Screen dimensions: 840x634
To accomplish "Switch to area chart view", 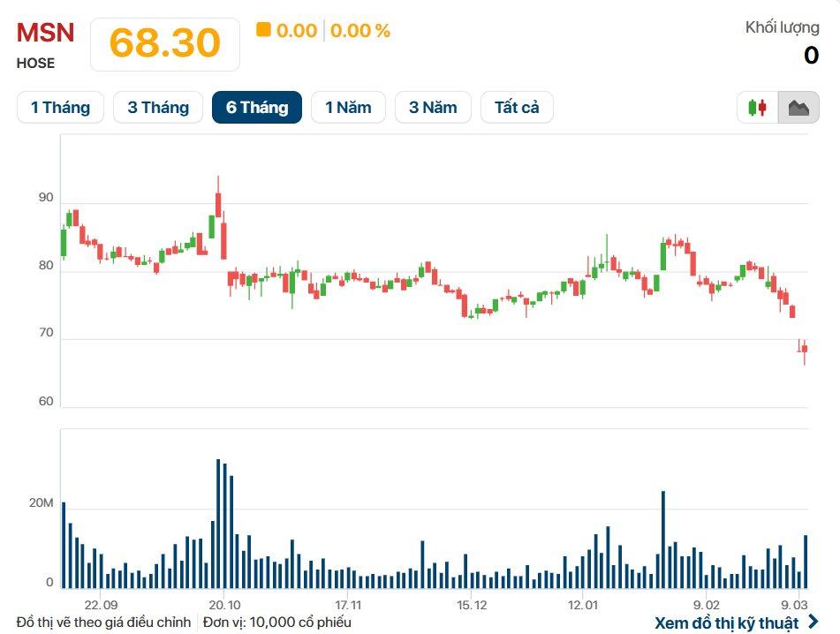I will (x=798, y=108).
